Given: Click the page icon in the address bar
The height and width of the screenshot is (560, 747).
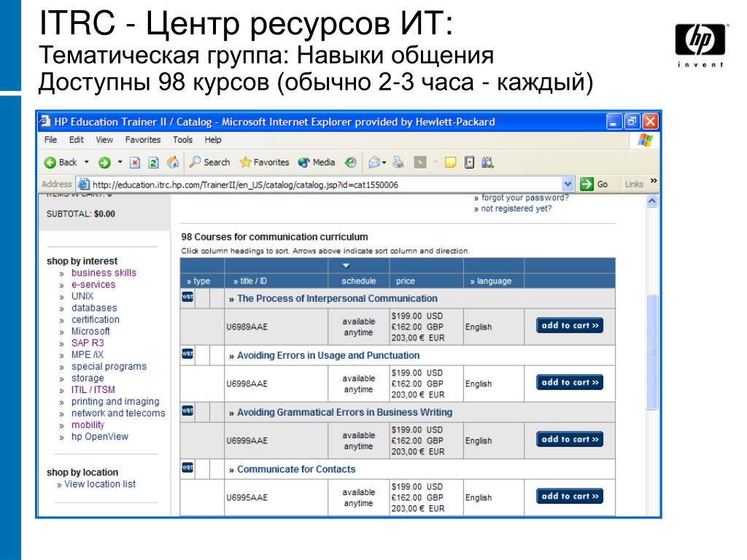Looking at the screenshot, I should 83,184.
